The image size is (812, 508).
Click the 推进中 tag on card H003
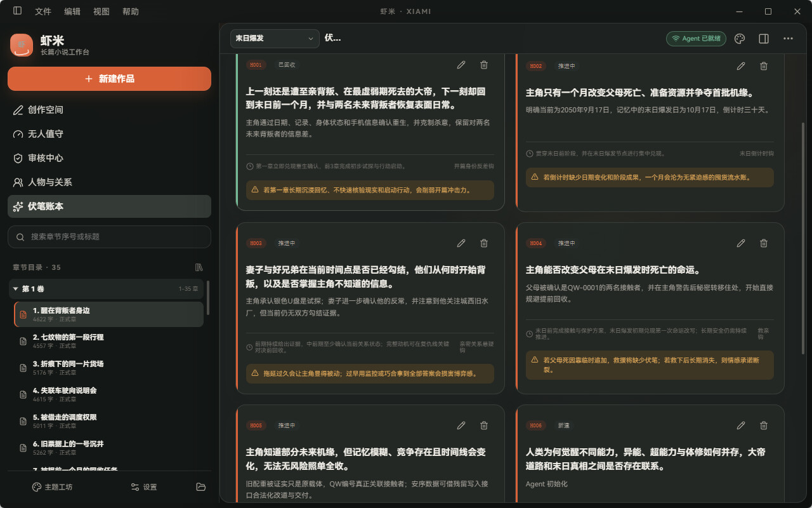tap(287, 243)
